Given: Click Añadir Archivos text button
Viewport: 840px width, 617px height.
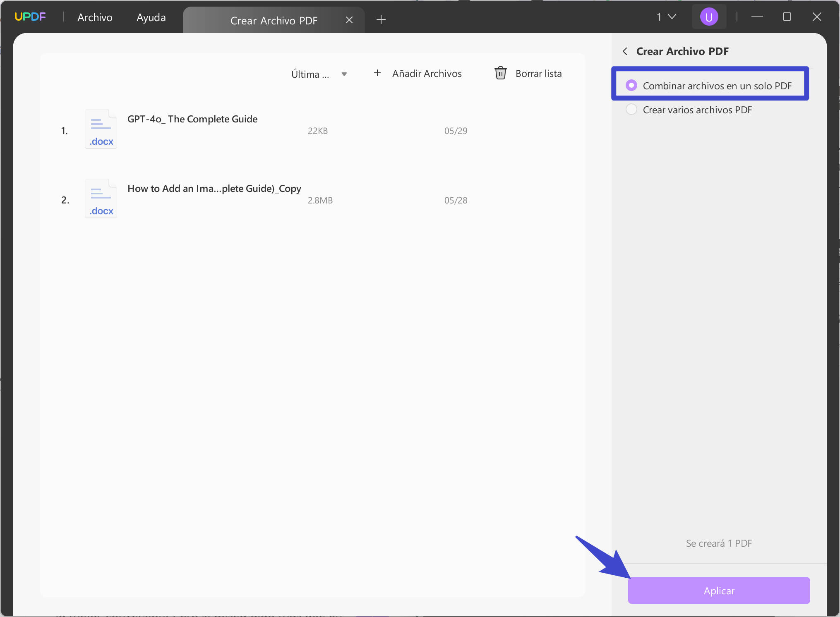Looking at the screenshot, I should [427, 73].
